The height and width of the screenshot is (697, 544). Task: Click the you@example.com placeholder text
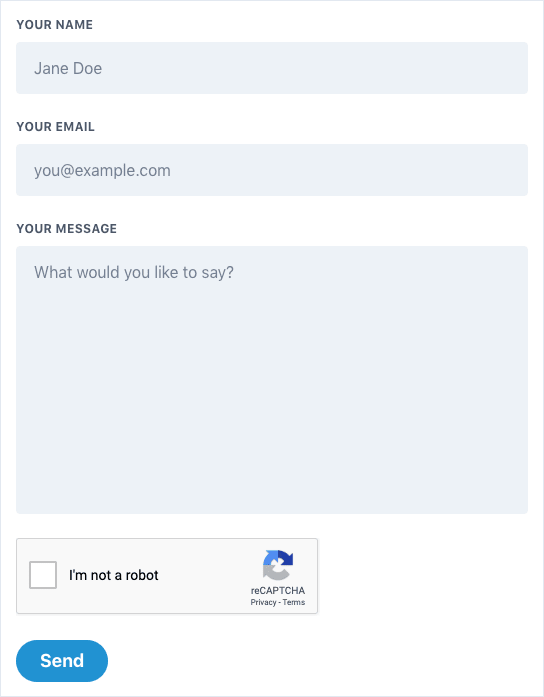(102, 171)
